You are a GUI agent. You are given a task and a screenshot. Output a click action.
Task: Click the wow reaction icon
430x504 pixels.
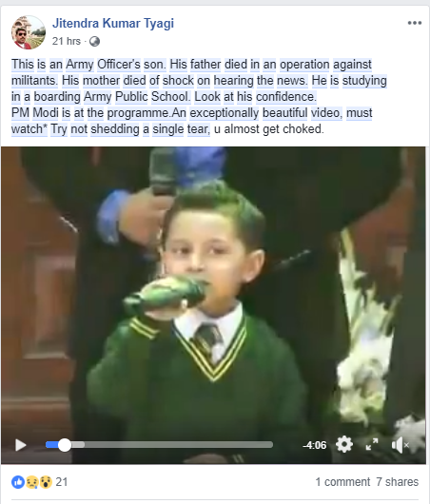[46, 482]
